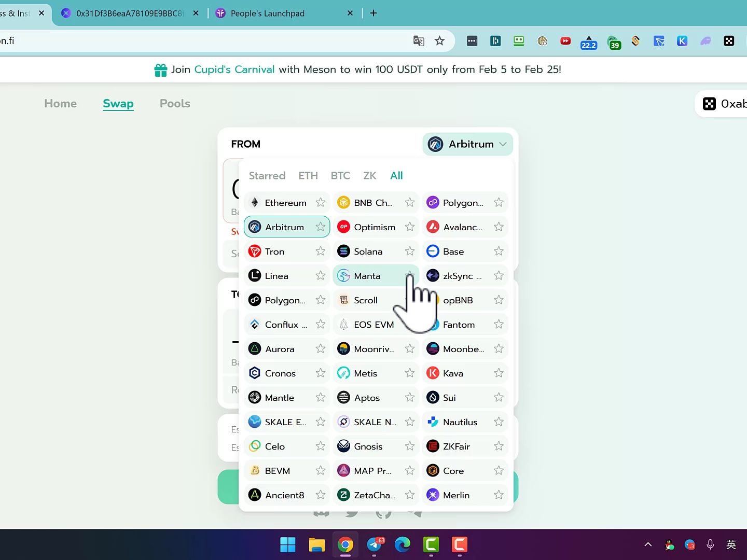Open Windows Start menu
This screenshot has height=560, width=747.
click(x=288, y=544)
